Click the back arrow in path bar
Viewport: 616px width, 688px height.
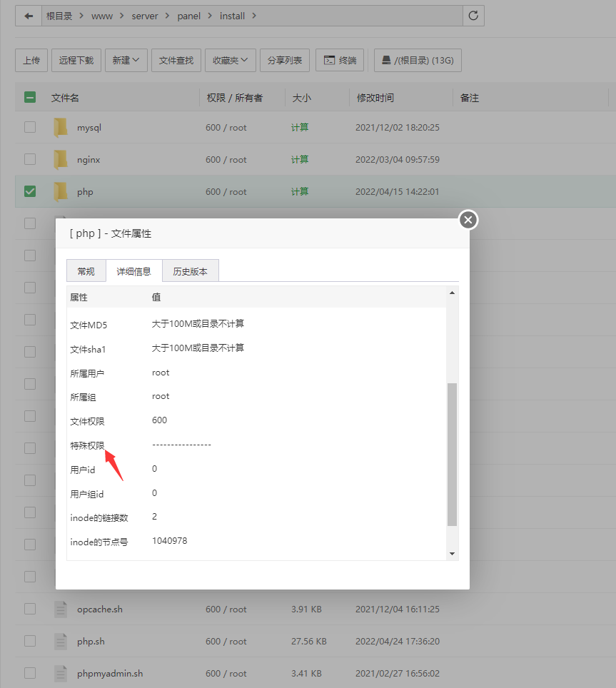(29, 16)
